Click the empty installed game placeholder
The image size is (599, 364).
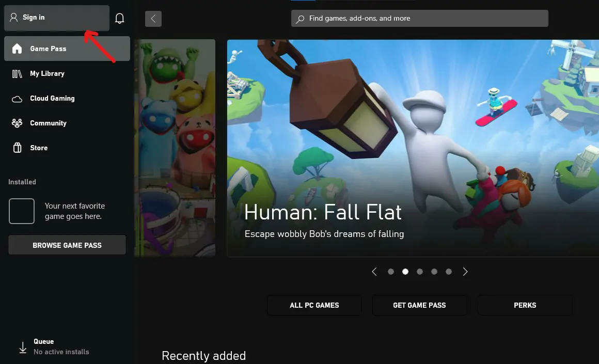pos(22,211)
